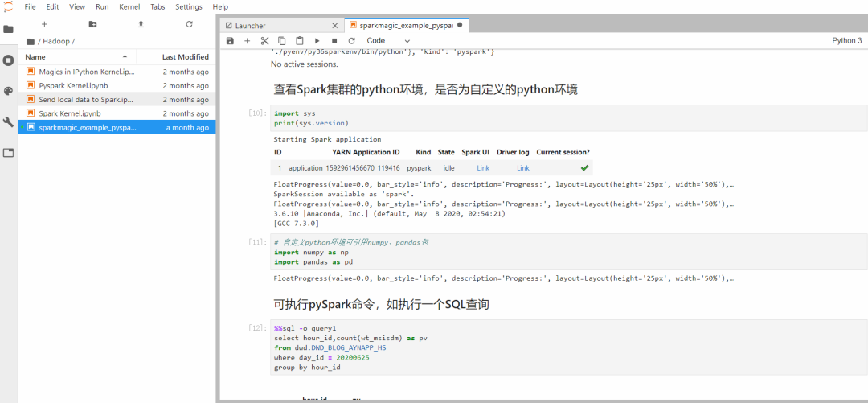
Task: Click the Jupyter logo
Action: (x=8, y=6)
